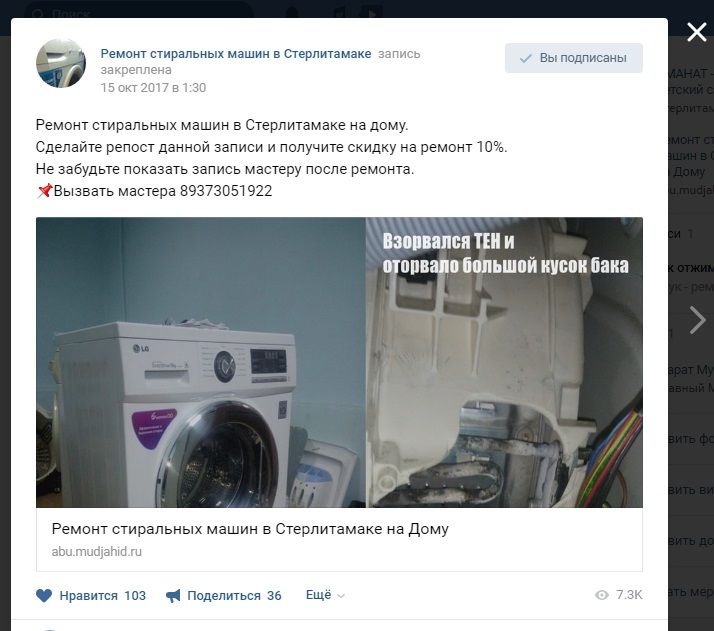Expand the Ещё dropdown menu

point(325,595)
